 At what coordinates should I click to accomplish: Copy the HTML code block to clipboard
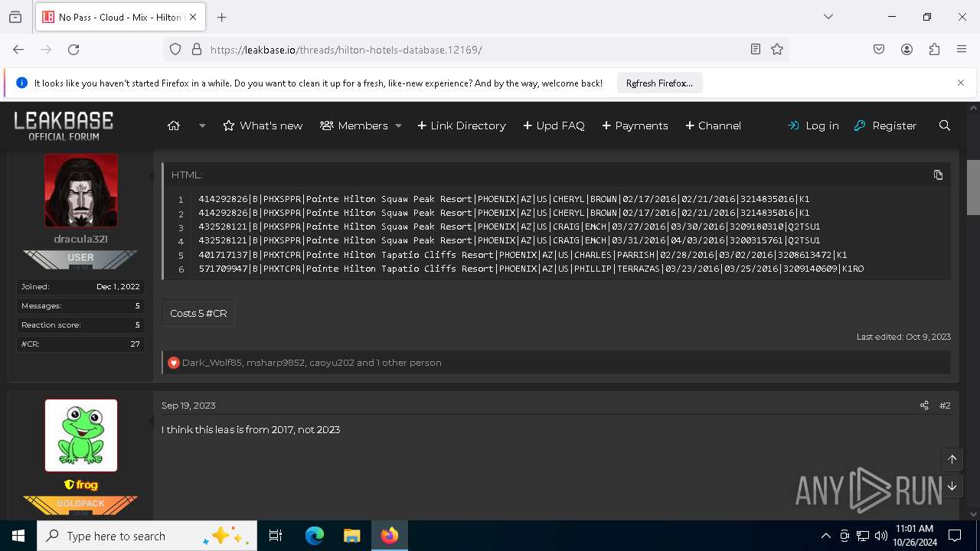[x=938, y=174]
